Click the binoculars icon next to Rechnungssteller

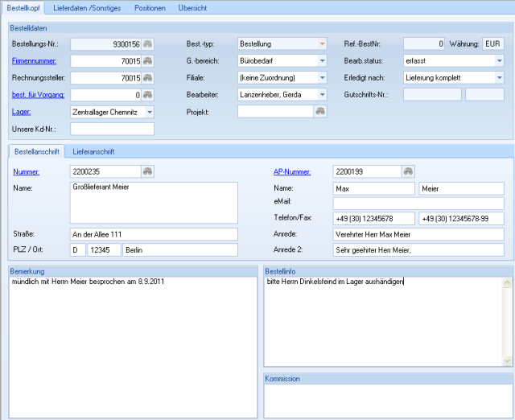(147, 78)
